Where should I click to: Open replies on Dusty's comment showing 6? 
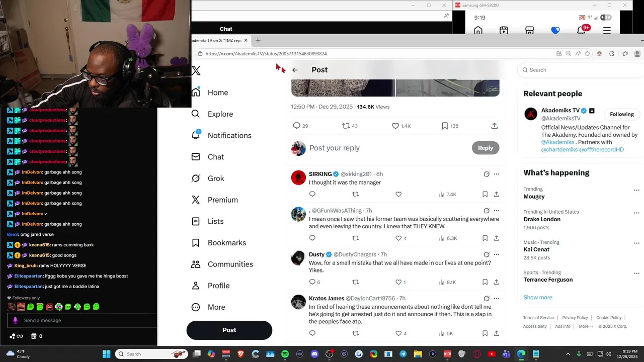(312, 282)
